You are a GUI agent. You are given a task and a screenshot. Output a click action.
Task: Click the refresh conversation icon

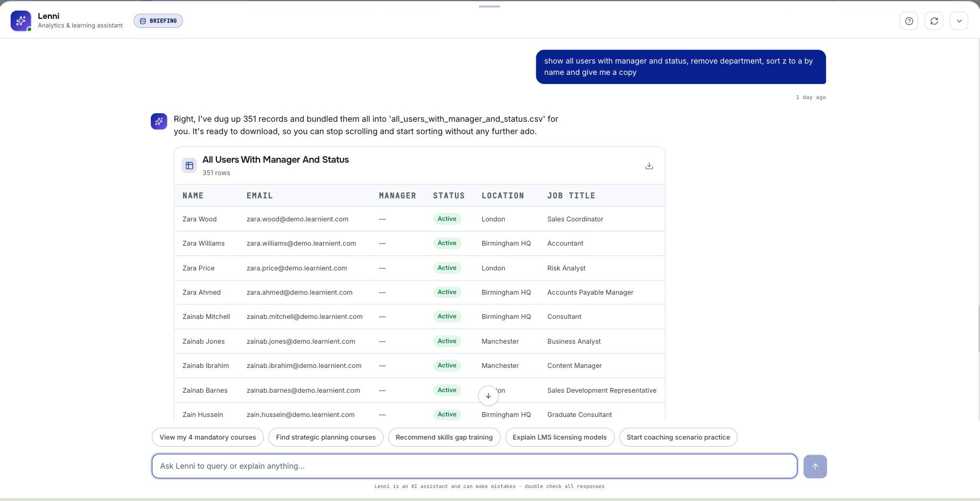pyautogui.click(x=934, y=21)
